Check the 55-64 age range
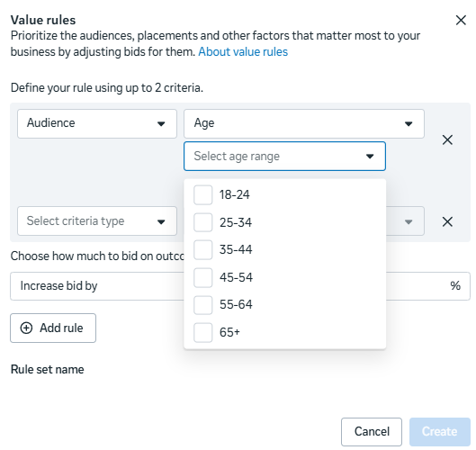 point(202,305)
